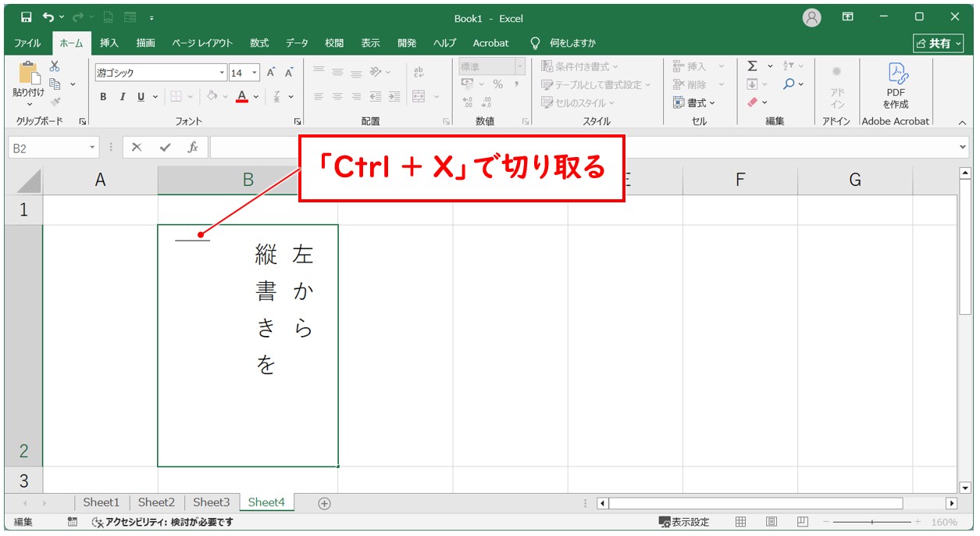Click 表示設定 in the status bar
Viewport: 980px width, 536px height.
(684, 522)
